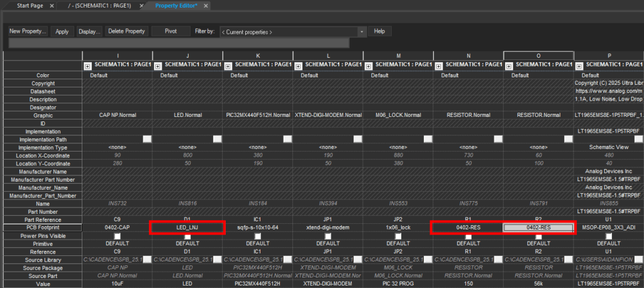644x288 pixels.
Task: Select the PCB Footprint row header
Action: (x=43, y=228)
